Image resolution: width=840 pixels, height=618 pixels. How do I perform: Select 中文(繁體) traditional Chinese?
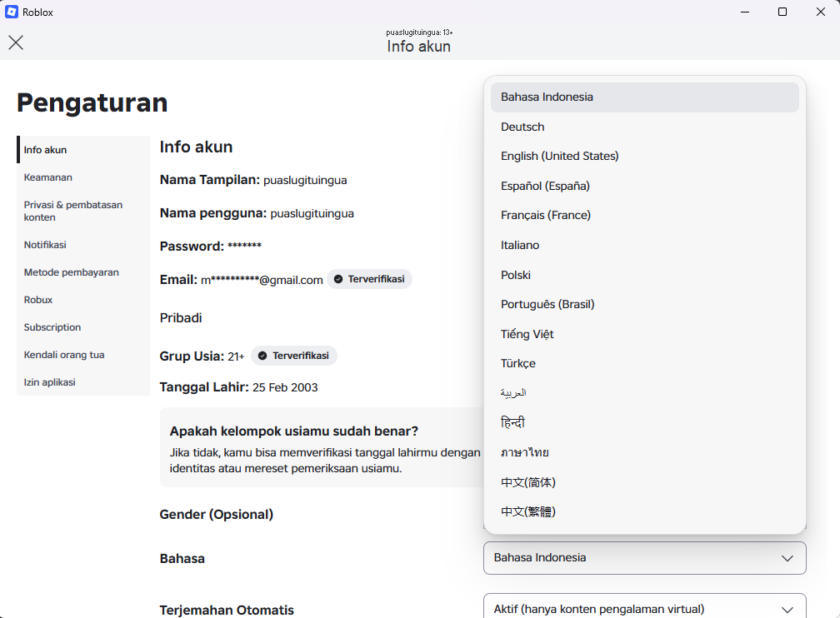(x=644, y=512)
